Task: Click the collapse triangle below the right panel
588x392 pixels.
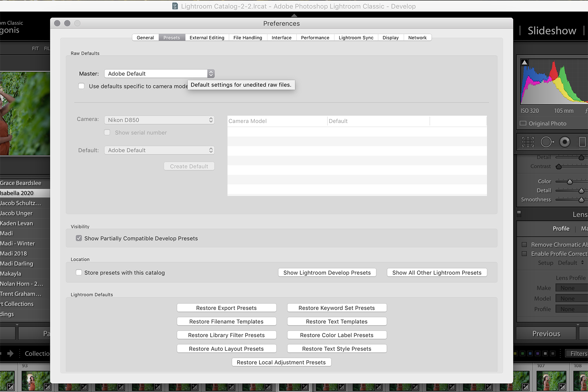Action: (x=578, y=325)
